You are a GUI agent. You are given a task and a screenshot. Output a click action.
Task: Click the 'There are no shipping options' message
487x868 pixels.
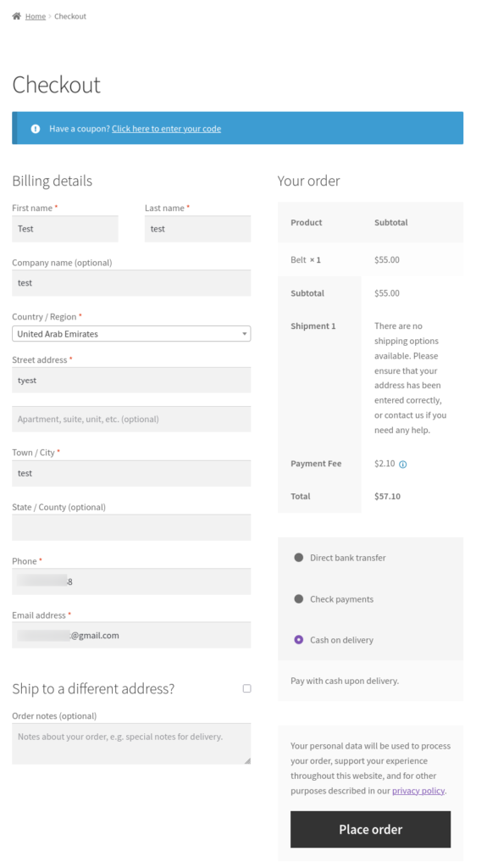pos(410,378)
